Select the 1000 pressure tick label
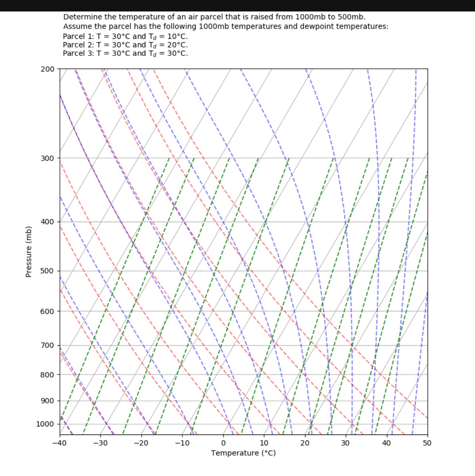This screenshot has height=476, width=475. (x=44, y=424)
